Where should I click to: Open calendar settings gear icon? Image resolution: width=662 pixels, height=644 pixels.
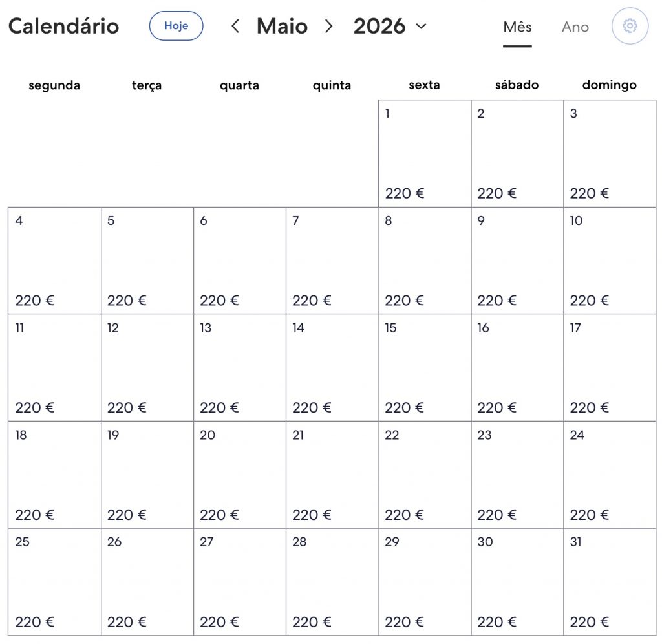click(x=630, y=26)
